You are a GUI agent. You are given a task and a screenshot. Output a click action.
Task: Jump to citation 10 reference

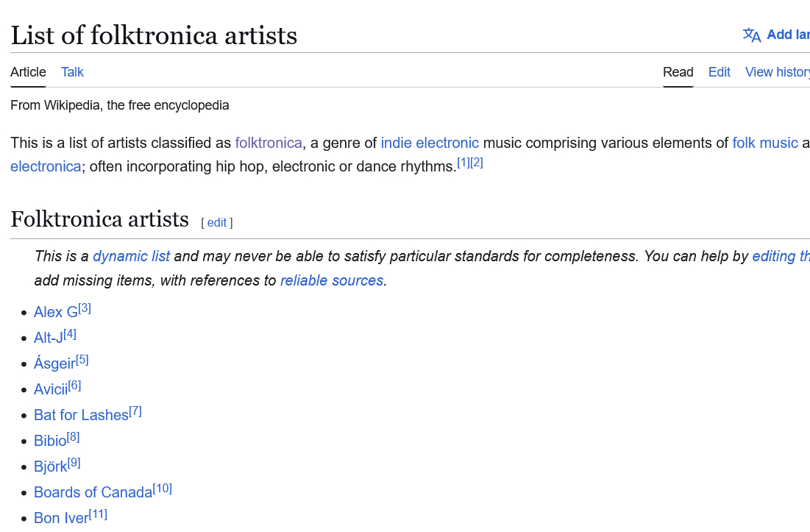(x=163, y=489)
